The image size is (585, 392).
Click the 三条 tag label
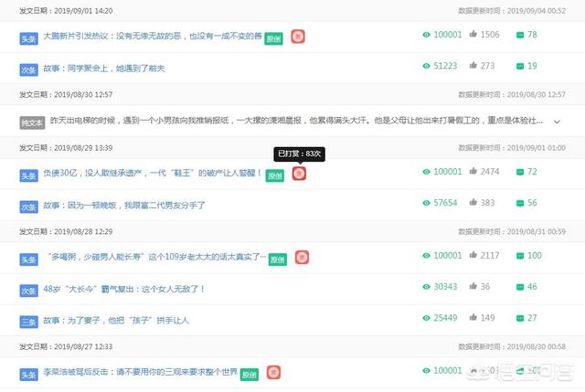[x=29, y=321]
